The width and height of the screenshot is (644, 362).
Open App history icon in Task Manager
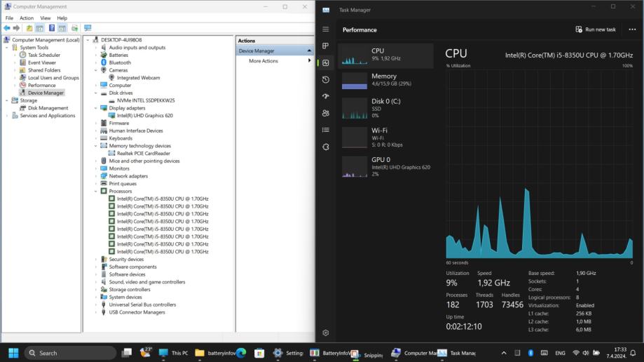[326, 79]
